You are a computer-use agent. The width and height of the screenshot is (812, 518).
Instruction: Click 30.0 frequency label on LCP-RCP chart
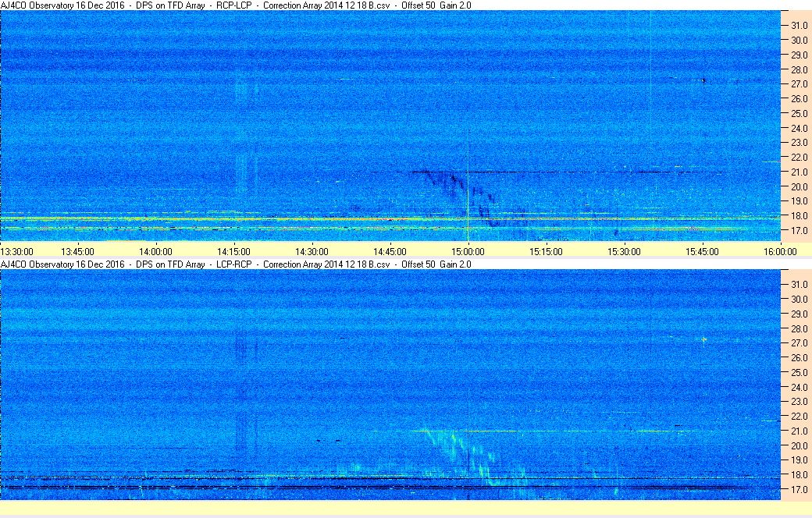coord(799,299)
